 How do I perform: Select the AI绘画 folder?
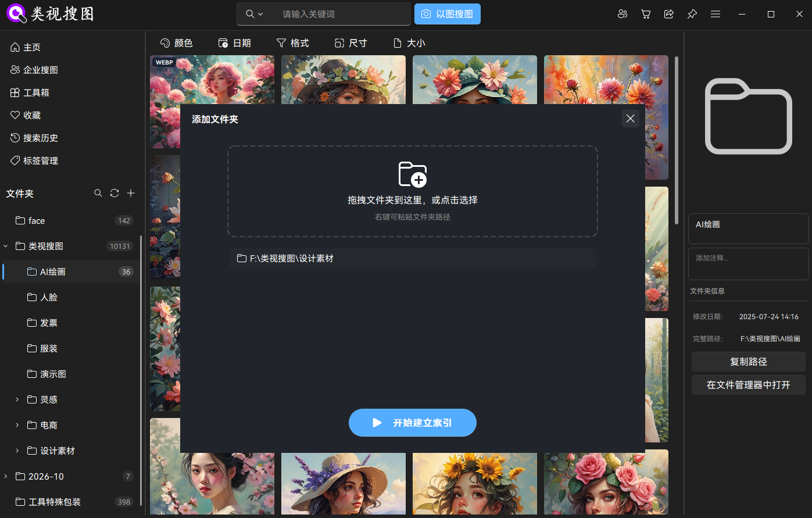70,271
